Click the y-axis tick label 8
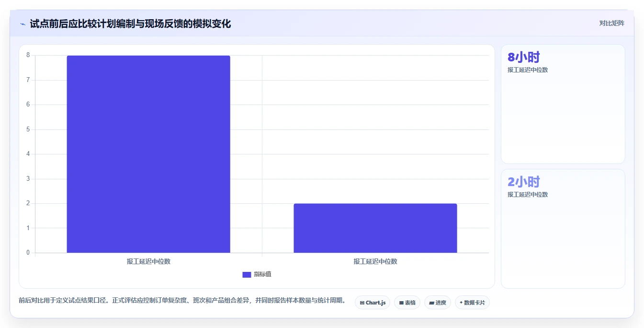This screenshot has width=644, height=328. coord(28,55)
